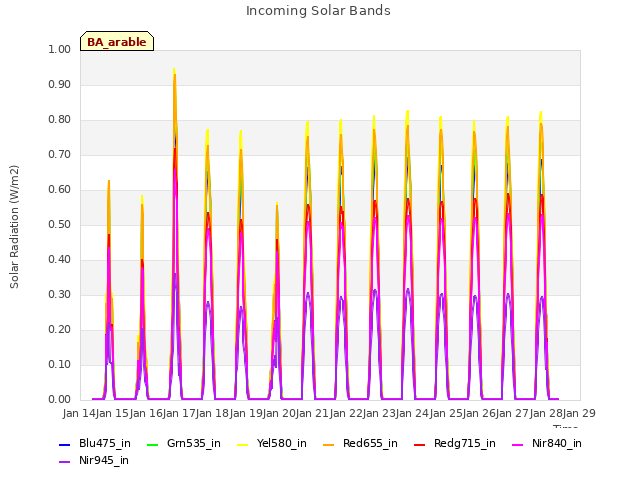Click the BA_arable annotation label
Viewport: 640px width, 480px height.
pyautogui.click(x=117, y=42)
